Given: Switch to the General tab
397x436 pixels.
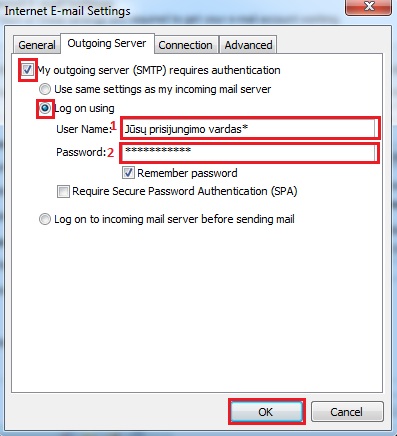Looking at the screenshot, I should click(x=37, y=45).
